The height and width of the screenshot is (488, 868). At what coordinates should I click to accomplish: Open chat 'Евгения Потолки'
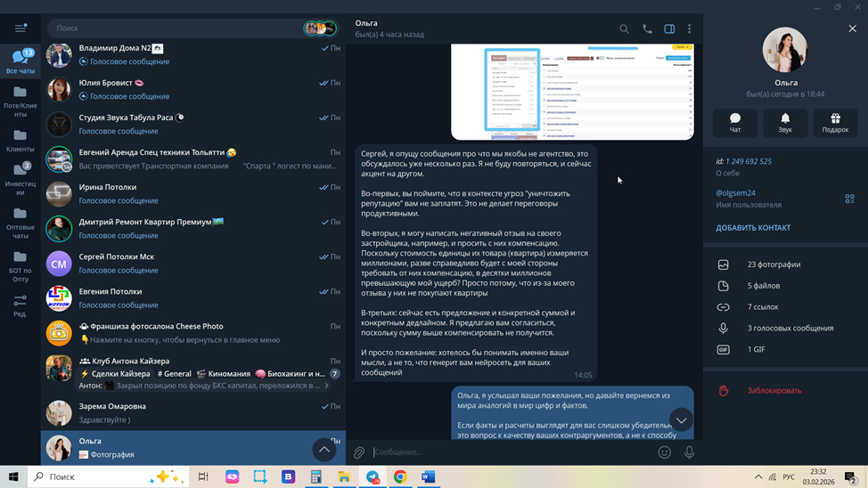[x=193, y=298]
